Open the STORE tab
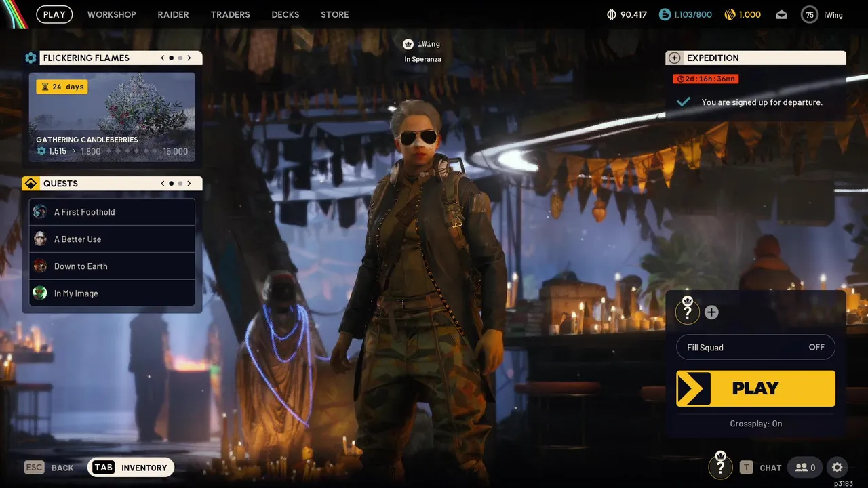This screenshot has height=488, width=868. [x=335, y=14]
